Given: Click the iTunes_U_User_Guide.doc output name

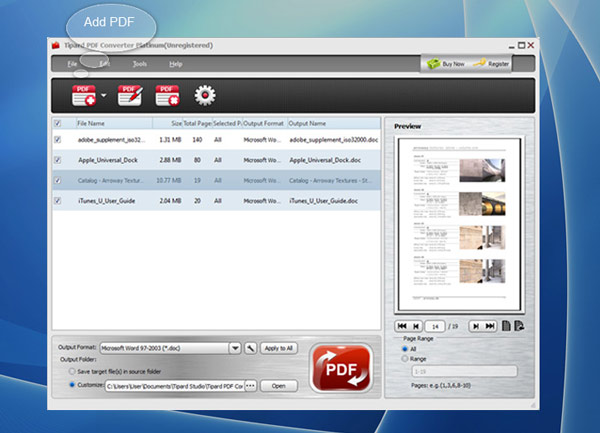Looking at the screenshot, I should (323, 201).
